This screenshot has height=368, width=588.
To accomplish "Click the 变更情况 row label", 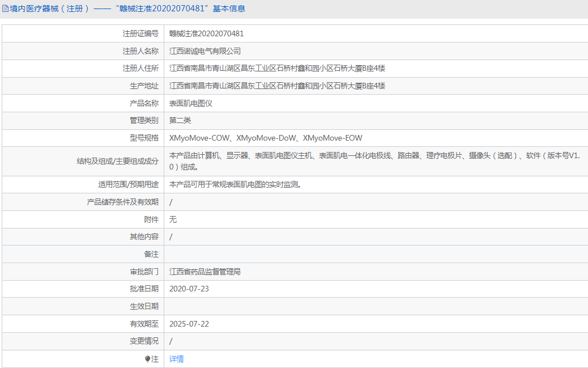I will click(x=144, y=341).
